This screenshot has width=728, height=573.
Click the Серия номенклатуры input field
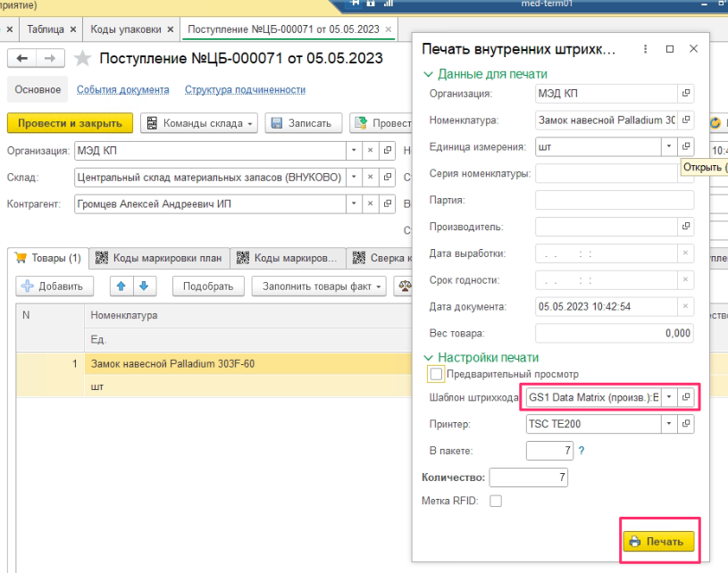(607, 173)
